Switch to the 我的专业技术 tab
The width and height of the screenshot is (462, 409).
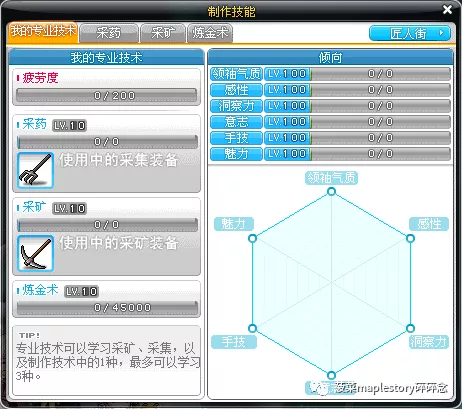[x=43, y=32]
